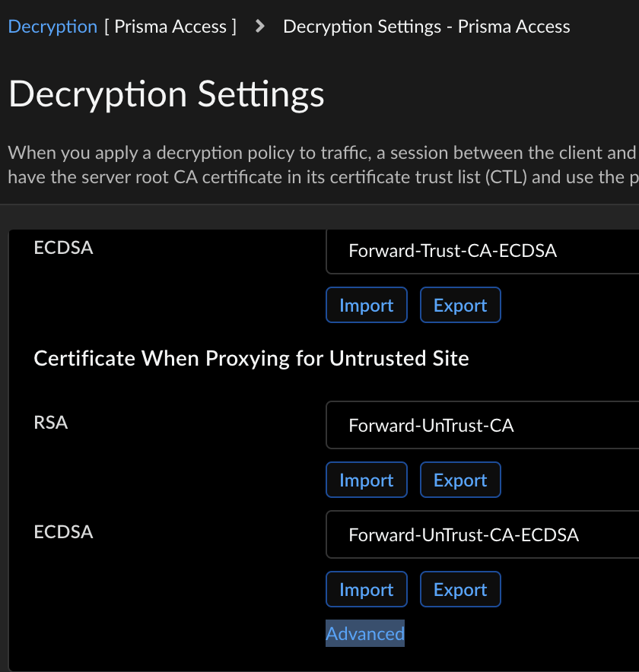Open the Advanced settings link
Image resolution: width=639 pixels, height=672 pixels.
tap(365, 633)
